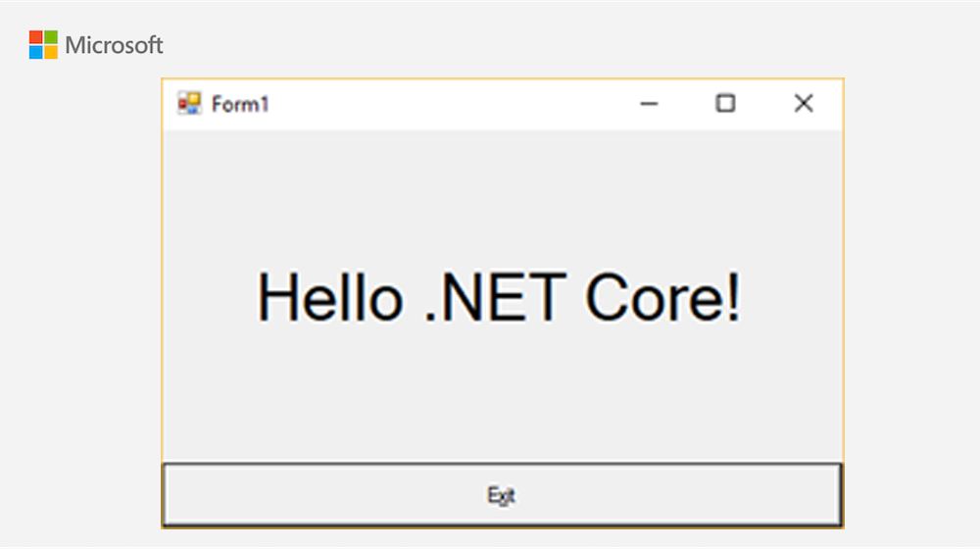
Task: Select the green square of Microsoft logo
Action: pyautogui.click(x=51, y=37)
